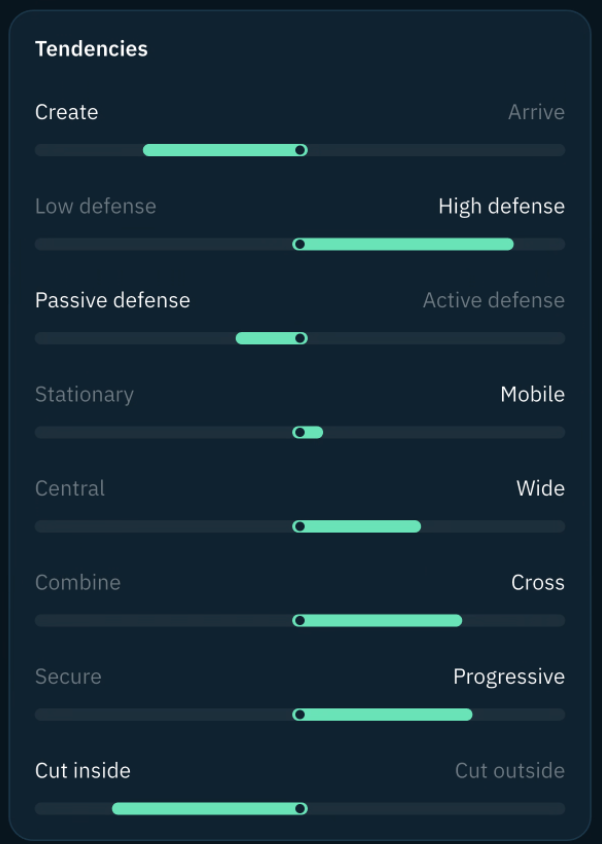Click the High defense label
The width and height of the screenshot is (602, 844).
[501, 206]
